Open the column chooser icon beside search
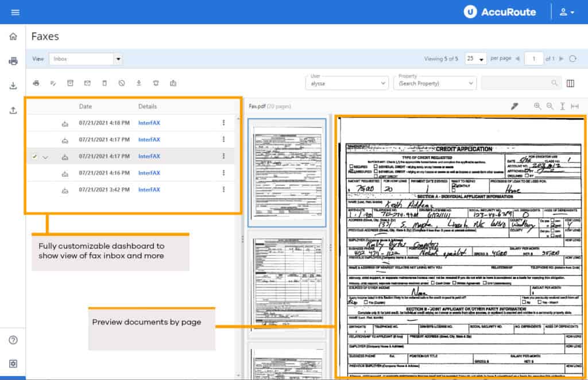588x380 pixels. (570, 83)
